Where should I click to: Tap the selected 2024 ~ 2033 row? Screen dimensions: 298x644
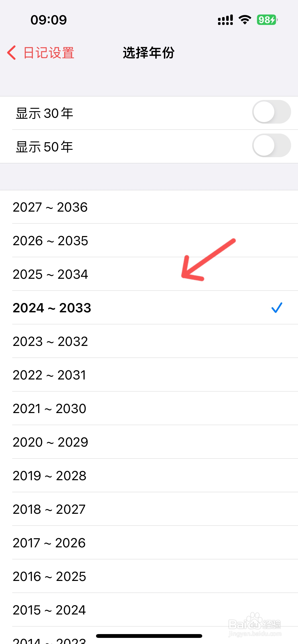tap(149, 308)
